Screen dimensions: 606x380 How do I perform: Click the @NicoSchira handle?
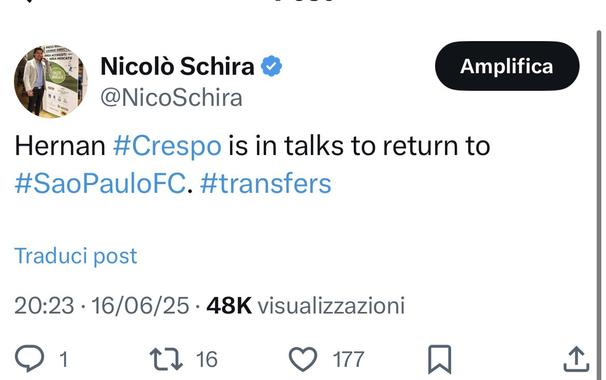point(171,97)
